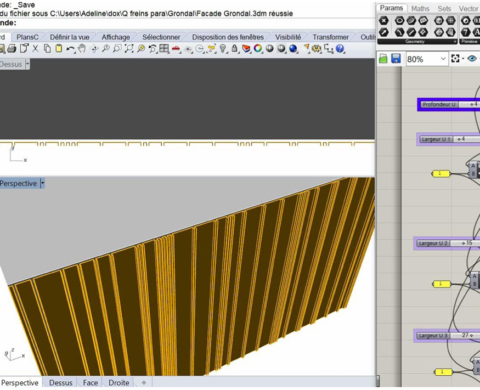This screenshot has width=480, height=390.
Task: Open Perspective viewport dropdown arrow
Action: 42,183
